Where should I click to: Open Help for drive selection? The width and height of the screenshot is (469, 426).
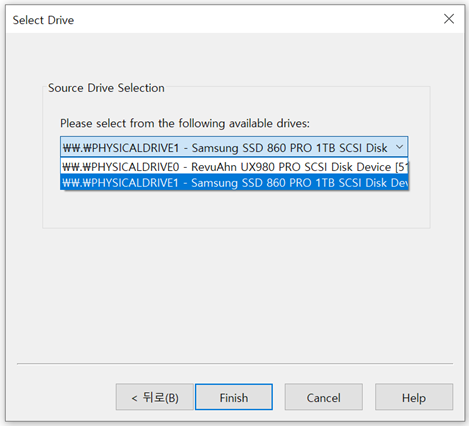(414, 397)
